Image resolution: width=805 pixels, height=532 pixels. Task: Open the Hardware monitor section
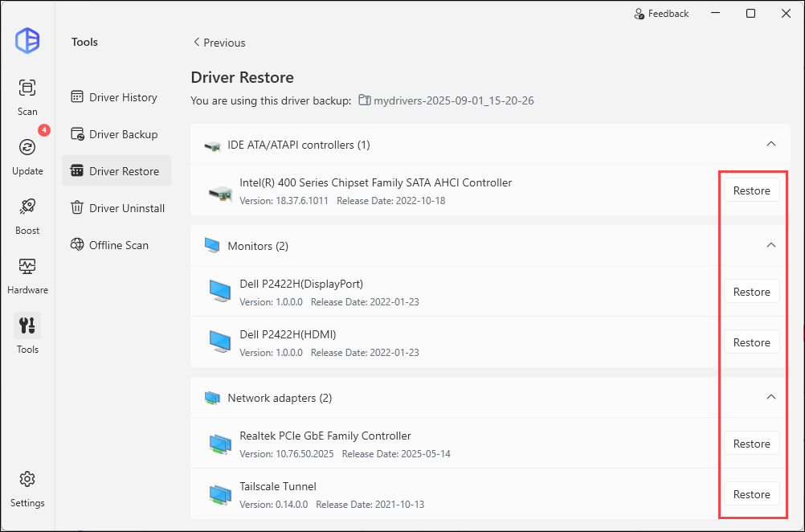27,273
